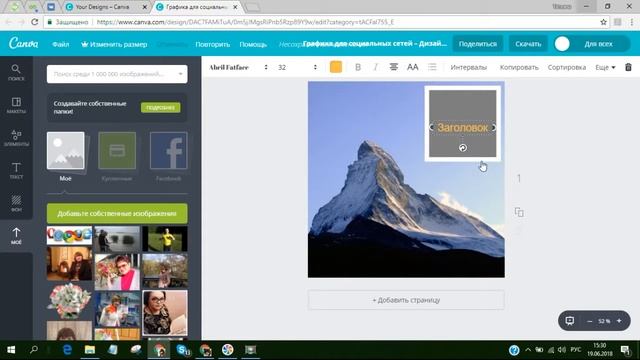Screen dimensions: 640x360
Task: Open the orange text color swatch
Action: (336, 67)
